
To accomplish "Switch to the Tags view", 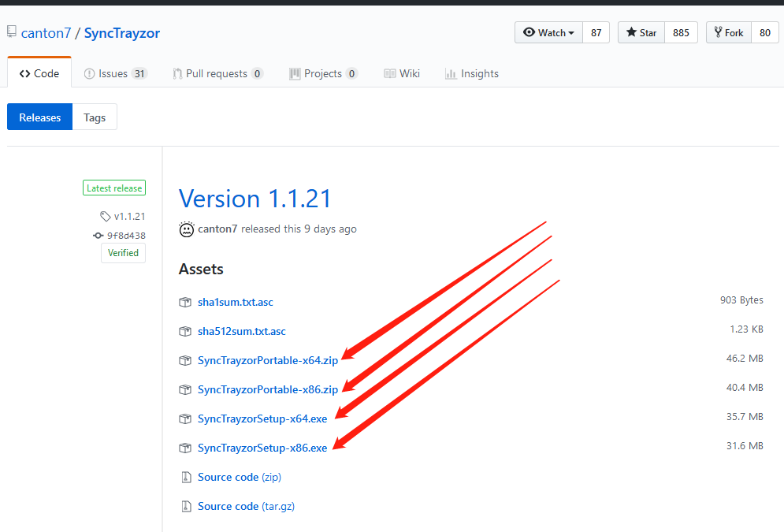I will (x=95, y=117).
